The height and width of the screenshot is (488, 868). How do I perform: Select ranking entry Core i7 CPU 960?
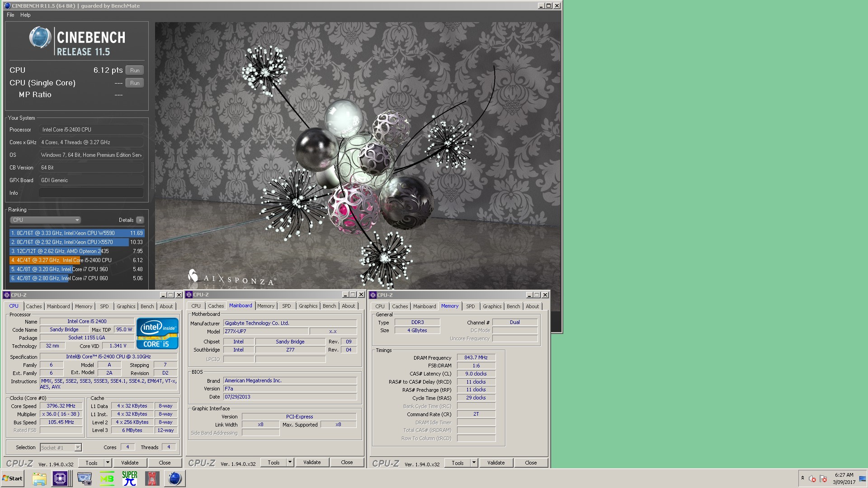pos(77,269)
